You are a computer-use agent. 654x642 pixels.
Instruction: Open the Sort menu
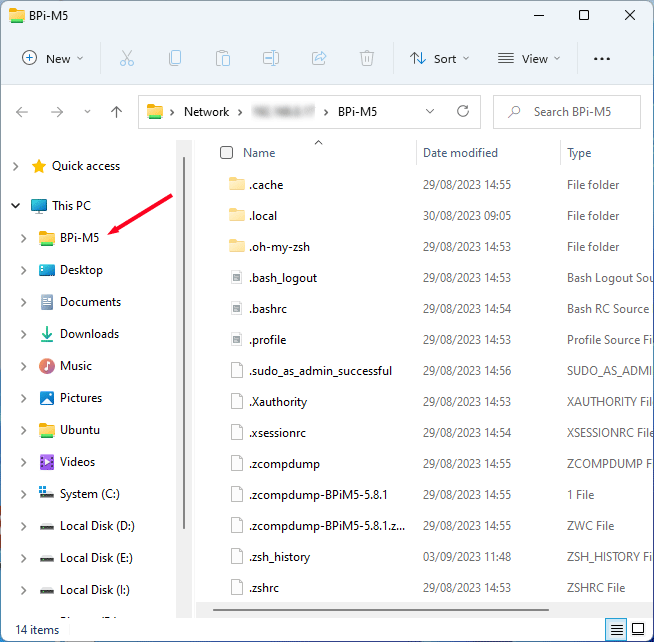point(439,59)
